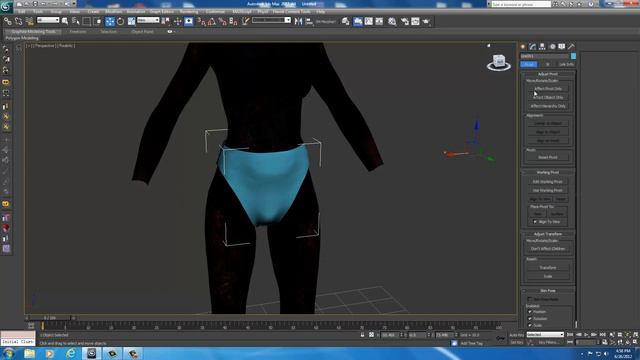640x360 pixels.
Task: Open the Manage Layers dialog
Action: coord(345,21)
